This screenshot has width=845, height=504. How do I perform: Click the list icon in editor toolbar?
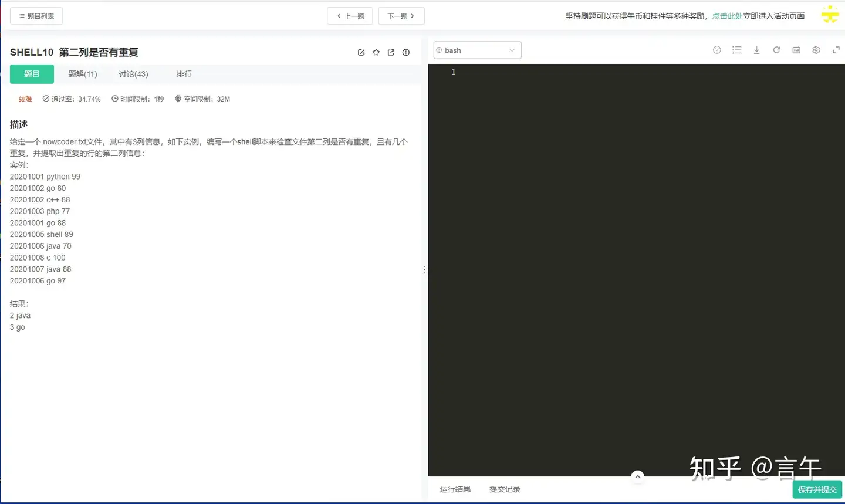point(737,50)
